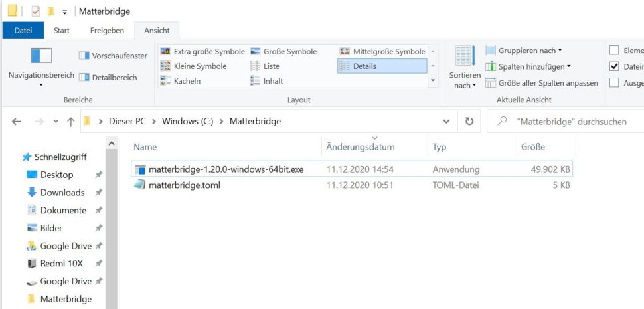Open the Datei tab

tap(23, 31)
